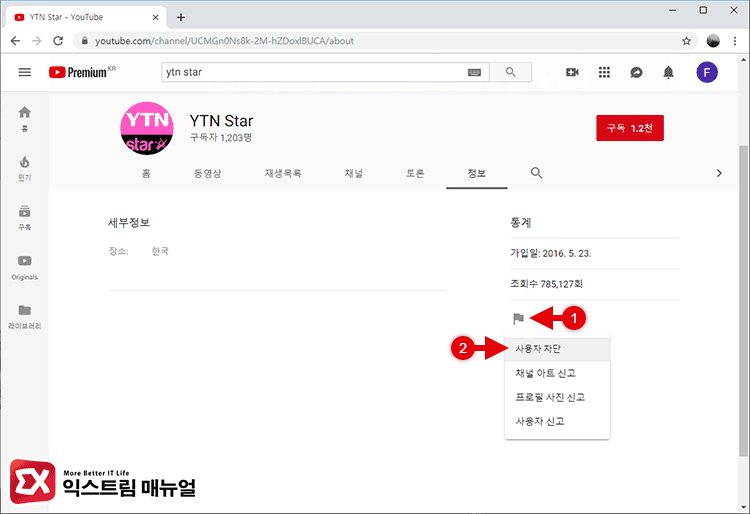The height and width of the screenshot is (514, 750).
Task: Choose 프로필 사진 신고 from the flag menu
Action: pyautogui.click(x=557, y=397)
